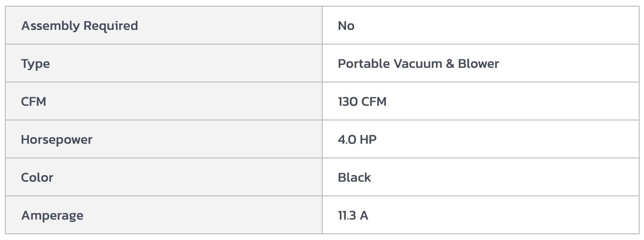Click the "Assembly Required" label cell
Viewport: 644px width, 240px height.
pos(79,26)
